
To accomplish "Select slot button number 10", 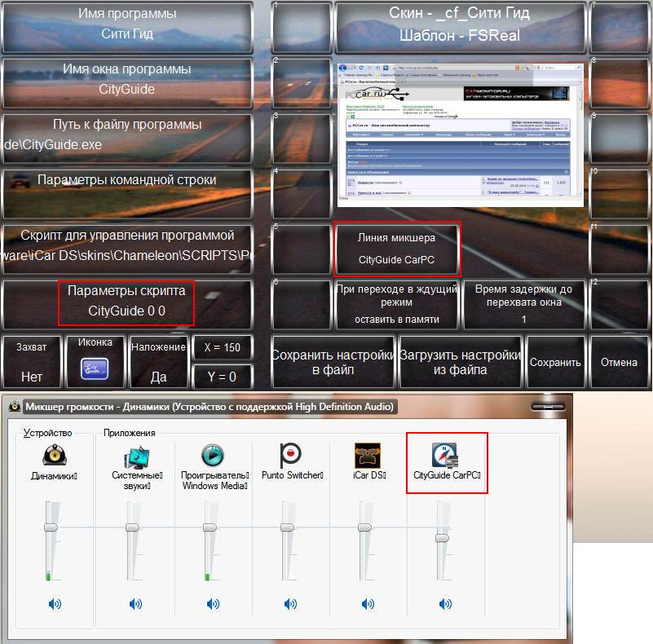I will (x=619, y=194).
